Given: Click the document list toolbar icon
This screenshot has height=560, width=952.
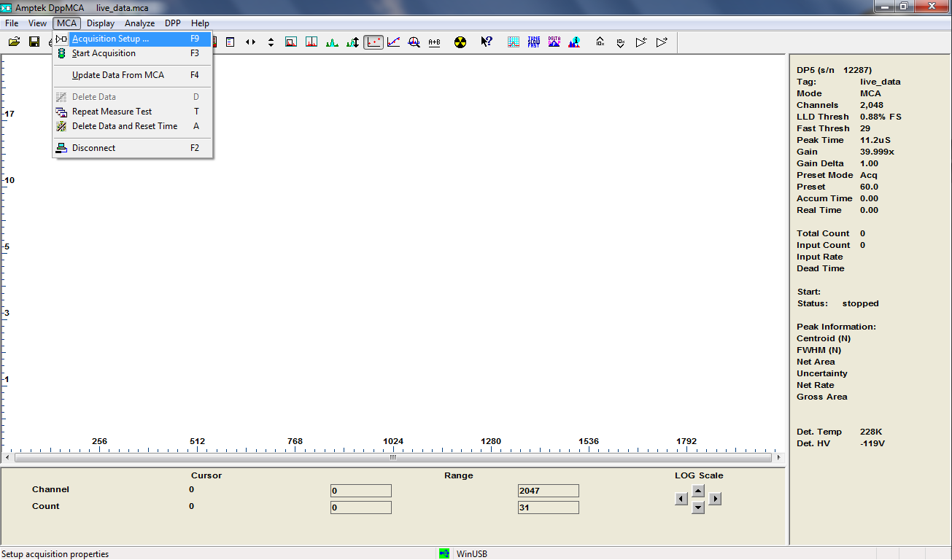Looking at the screenshot, I should [230, 42].
